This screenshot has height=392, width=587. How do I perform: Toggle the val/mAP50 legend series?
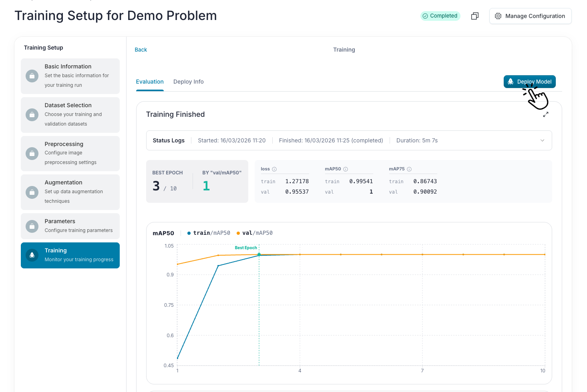tap(255, 233)
